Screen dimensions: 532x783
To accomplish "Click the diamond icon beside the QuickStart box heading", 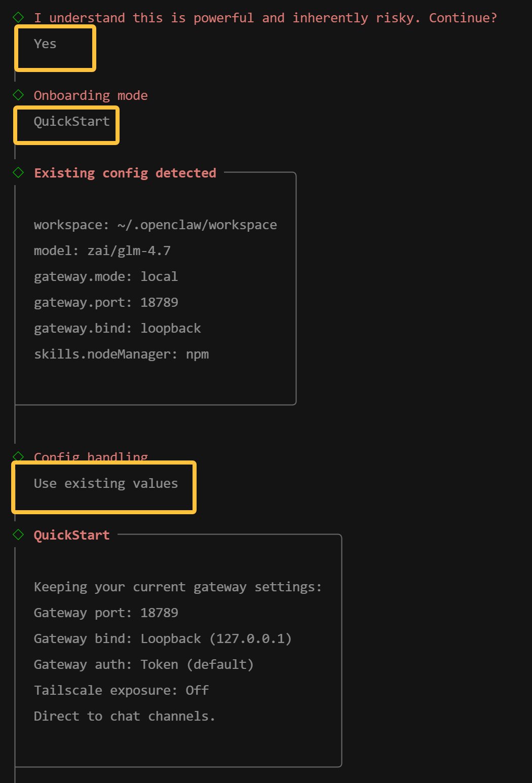I will coord(19,535).
